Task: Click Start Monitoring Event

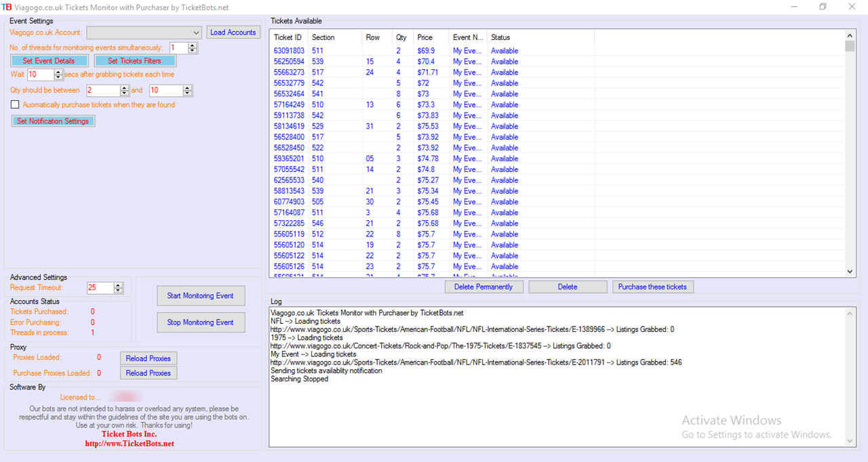Action: tap(201, 296)
